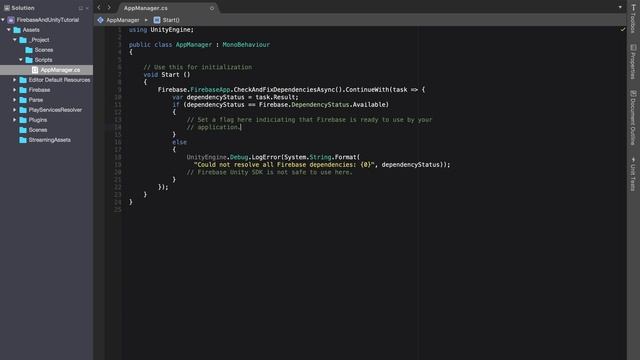
Task: Click the AppManager class diamond icon
Action: 100,20
